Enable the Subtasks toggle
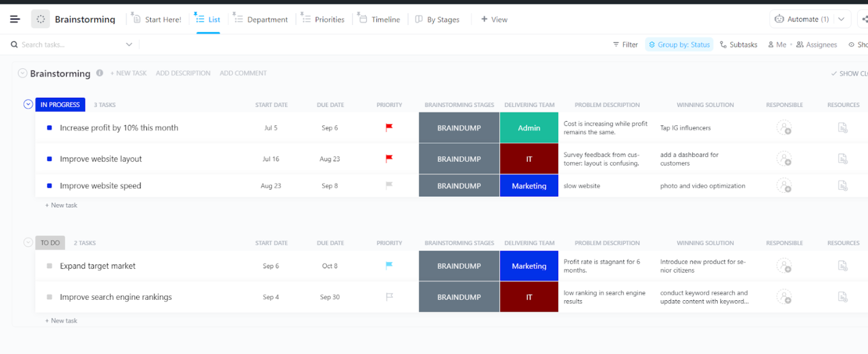Viewport: 868px width, 354px height. (x=724, y=44)
